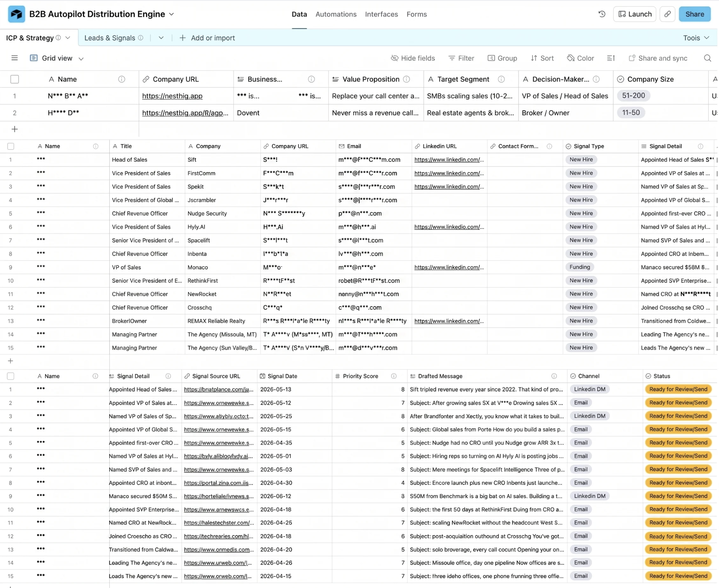Click the row height icon
The image size is (719, 588).
[x=611, y=58]
